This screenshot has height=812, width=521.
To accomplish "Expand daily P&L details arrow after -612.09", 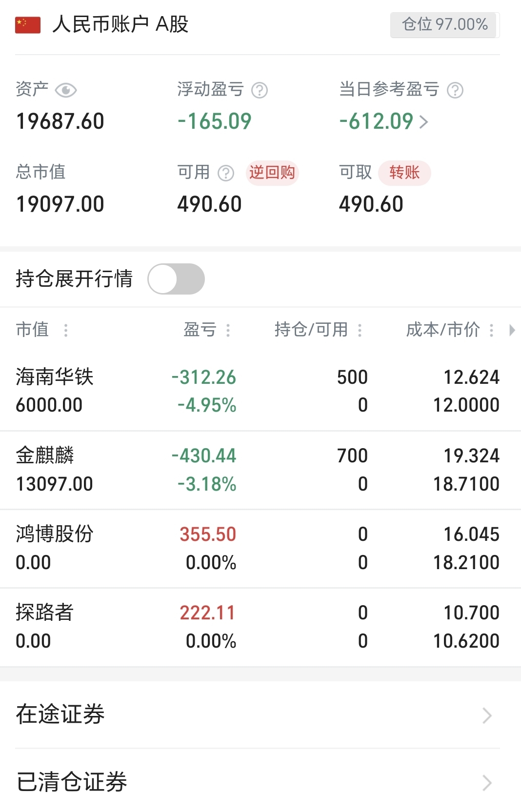I will click(x=423, y=121).
